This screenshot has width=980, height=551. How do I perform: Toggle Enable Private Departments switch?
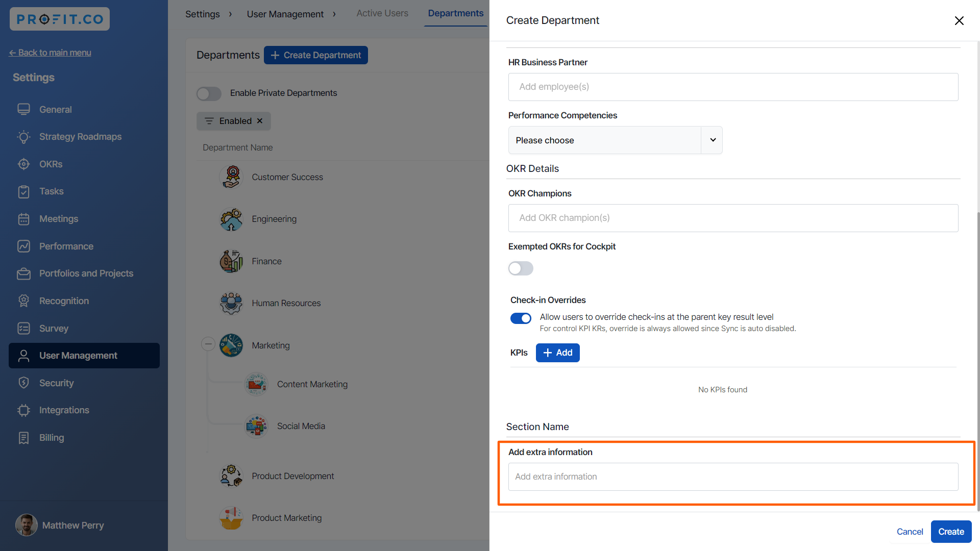coord(209,93)
